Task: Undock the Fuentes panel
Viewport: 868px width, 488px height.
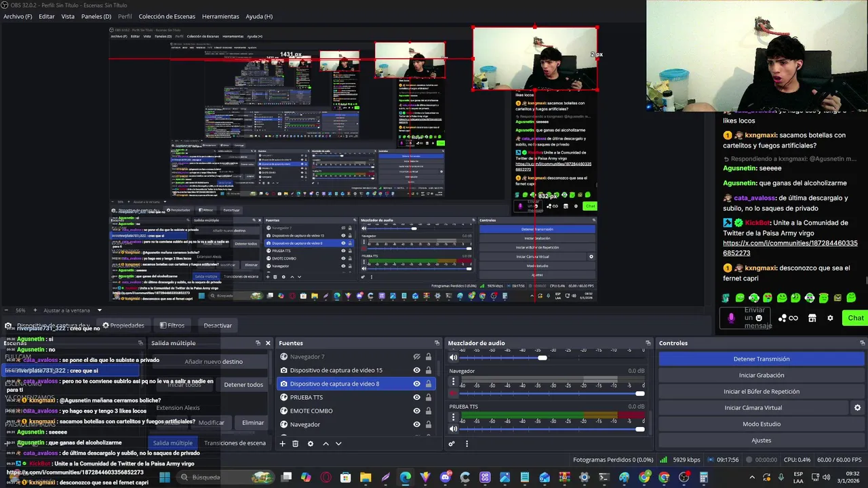Action: pos(437,343)
